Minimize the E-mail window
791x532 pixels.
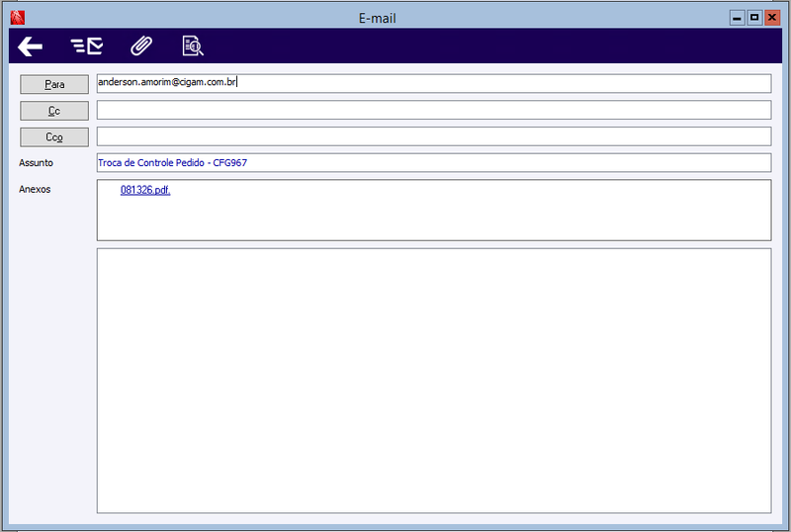coord(737,18)
